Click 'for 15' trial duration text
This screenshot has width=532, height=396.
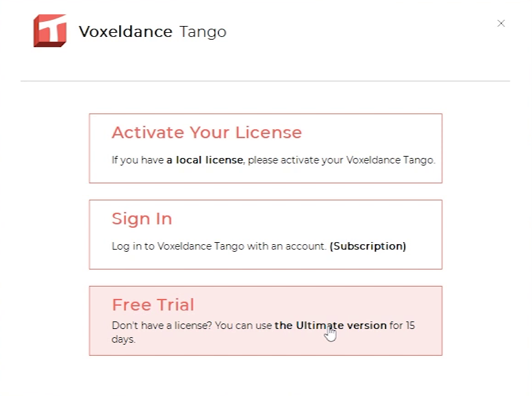(x=402, y=325)
